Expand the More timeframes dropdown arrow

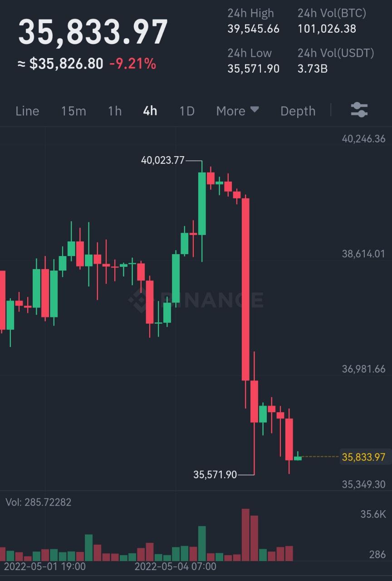[x=255, y=110]
